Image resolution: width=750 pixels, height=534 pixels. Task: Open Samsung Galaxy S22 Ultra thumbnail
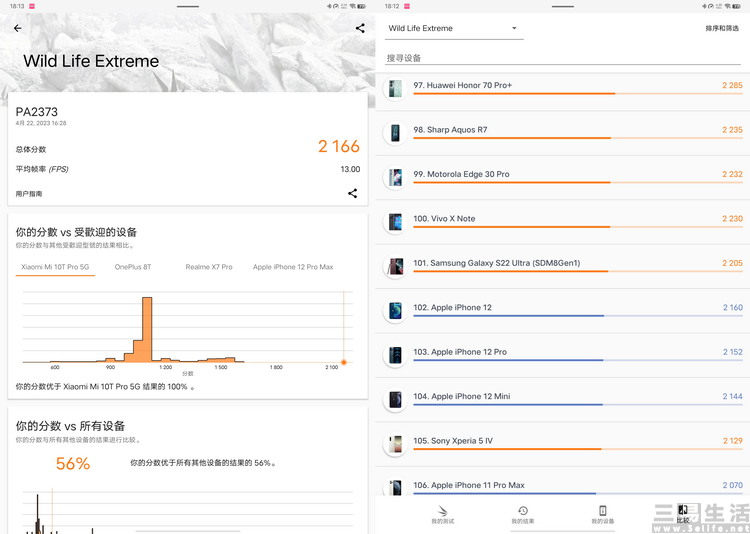[x=395, y=267]
